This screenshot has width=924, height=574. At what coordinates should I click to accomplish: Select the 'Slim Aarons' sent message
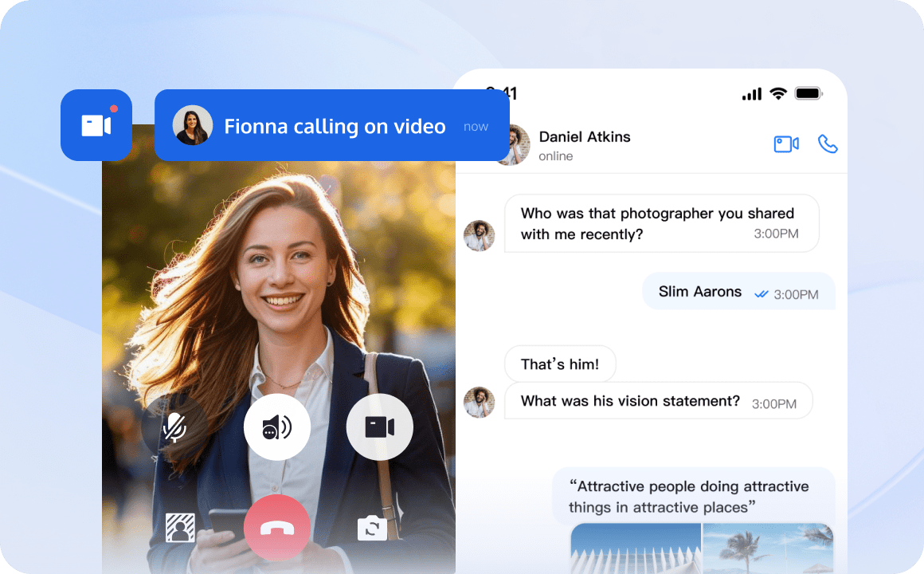tap(738, 292)
